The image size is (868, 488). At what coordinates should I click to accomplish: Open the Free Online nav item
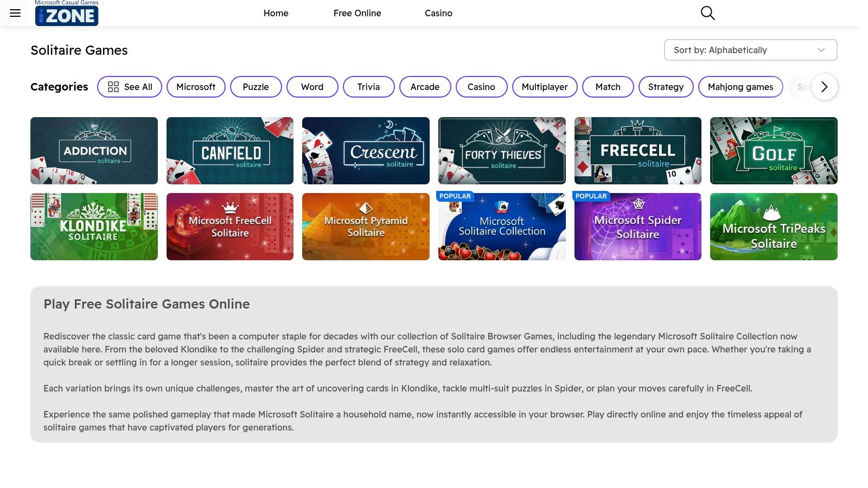point(358,13)
